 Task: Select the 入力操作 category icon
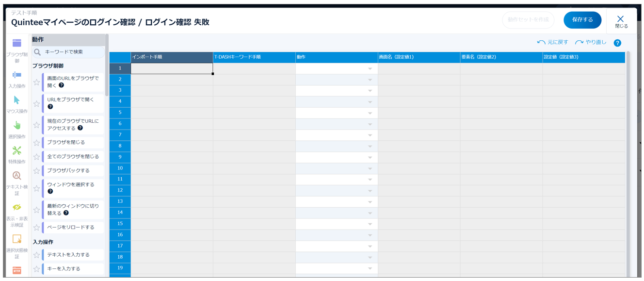click(x=17, y=75)
